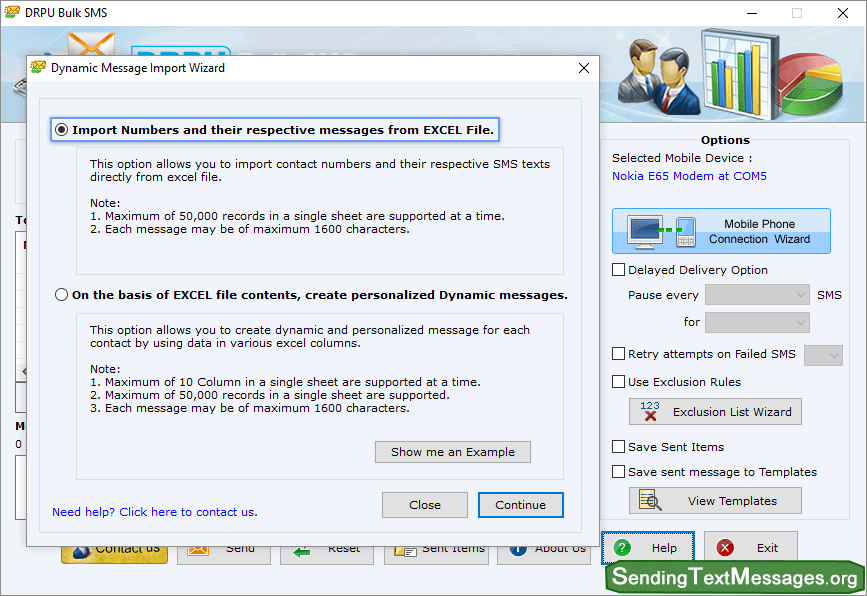The image size is (867, 596).
Task: Open the Exclusion List Wizard
Action: 715,411
